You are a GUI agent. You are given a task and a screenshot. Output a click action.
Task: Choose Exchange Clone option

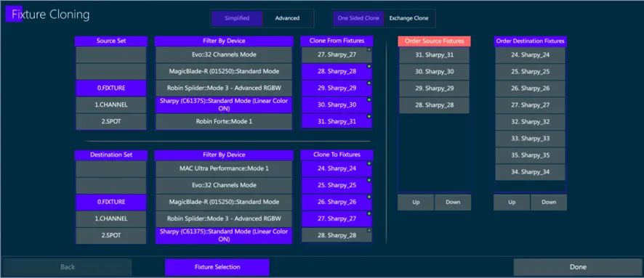408,18
